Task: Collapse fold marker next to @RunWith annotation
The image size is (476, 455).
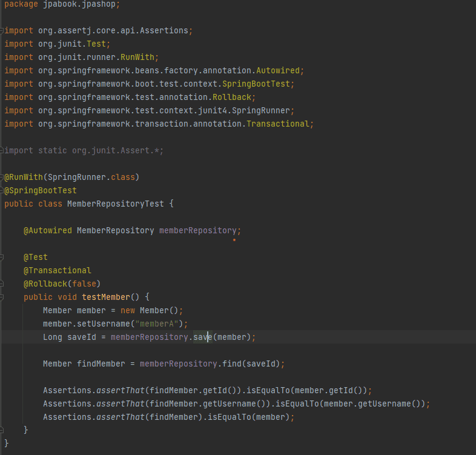Action: pos(2,178)
